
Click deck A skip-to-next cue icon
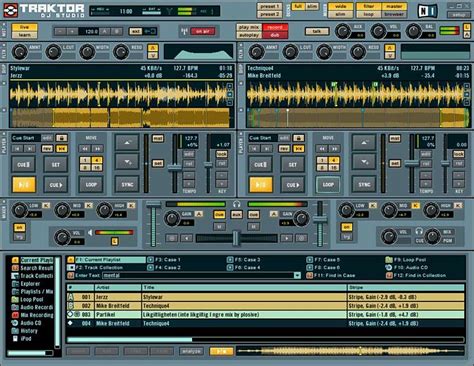[x=30, y=149]
